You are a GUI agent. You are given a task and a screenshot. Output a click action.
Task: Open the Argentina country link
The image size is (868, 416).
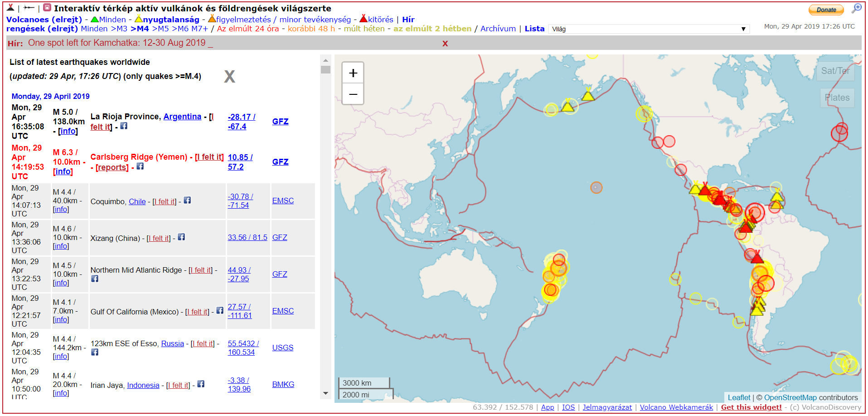click(x=182, y=117)
